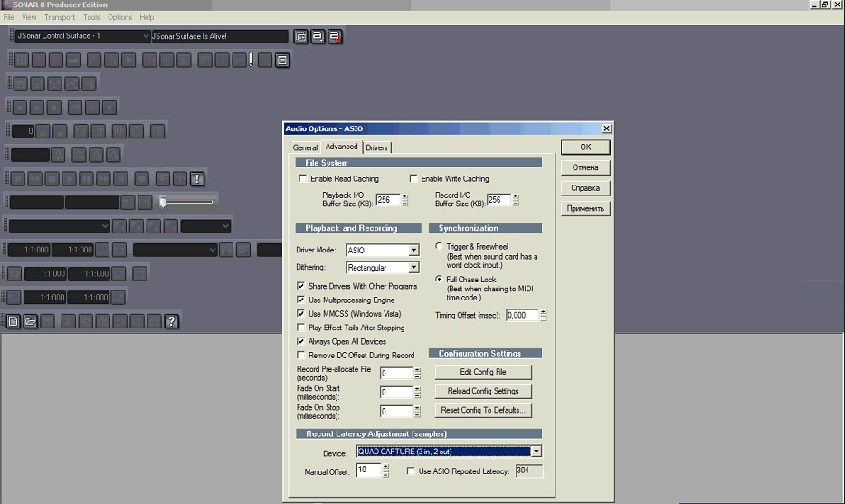Screen dimensions: 845x504
Task: Click the Open file folder icon
Action: [x=30, y=320]
